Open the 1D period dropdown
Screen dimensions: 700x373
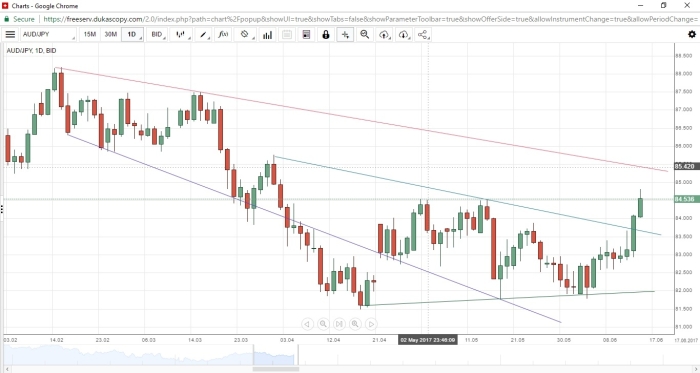133,34
